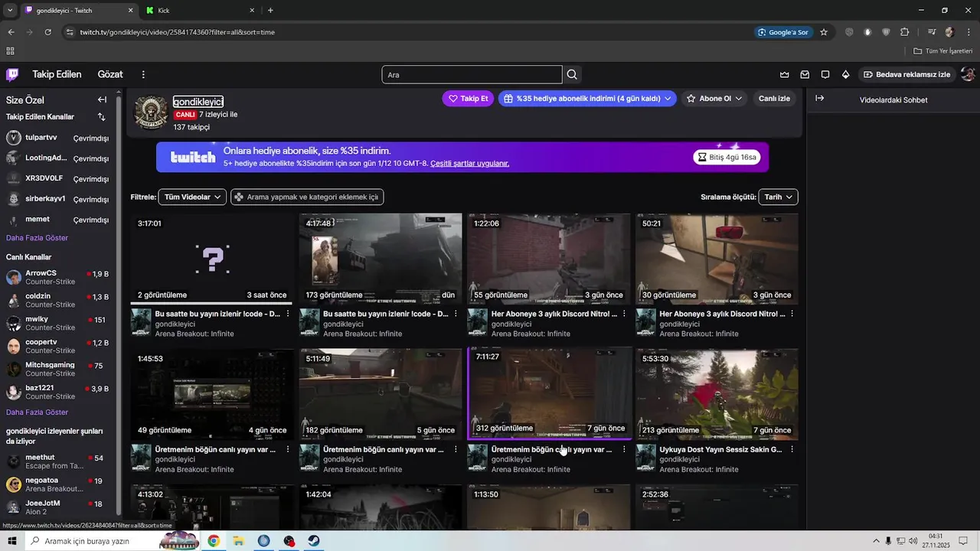Open Chrome tab search dropdown arrow
This screenshot has width=980, height=551.
tap(10, 10)
